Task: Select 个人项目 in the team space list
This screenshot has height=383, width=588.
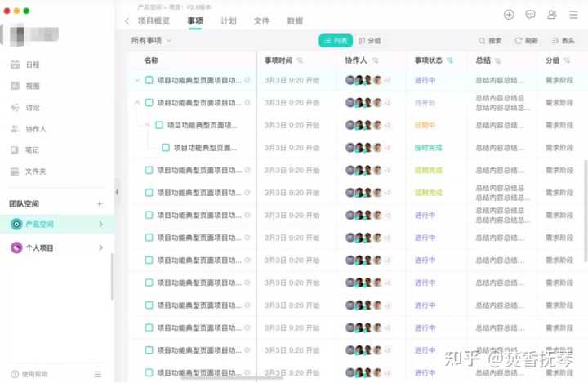Action: [x=56, y=247]
